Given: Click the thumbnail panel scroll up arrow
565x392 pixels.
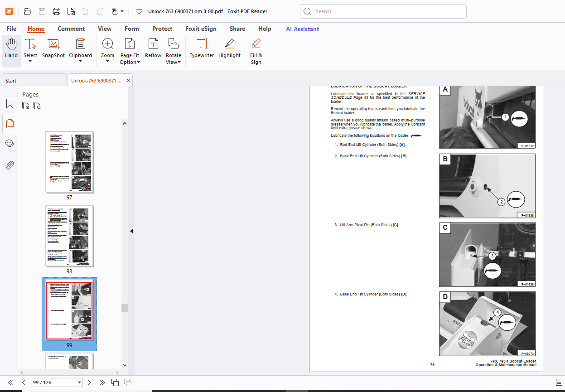Looking at the screenshot, I should point(125,123).
